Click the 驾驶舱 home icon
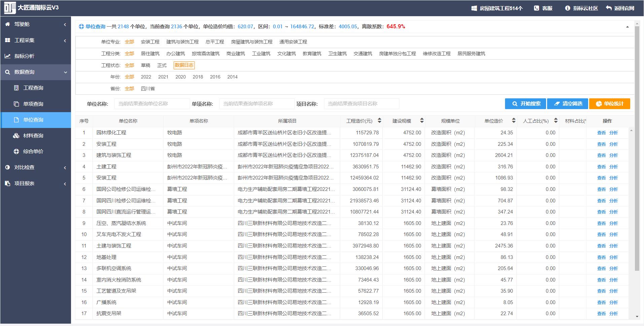This screenshot has height=326, width=644. (7, 24)
